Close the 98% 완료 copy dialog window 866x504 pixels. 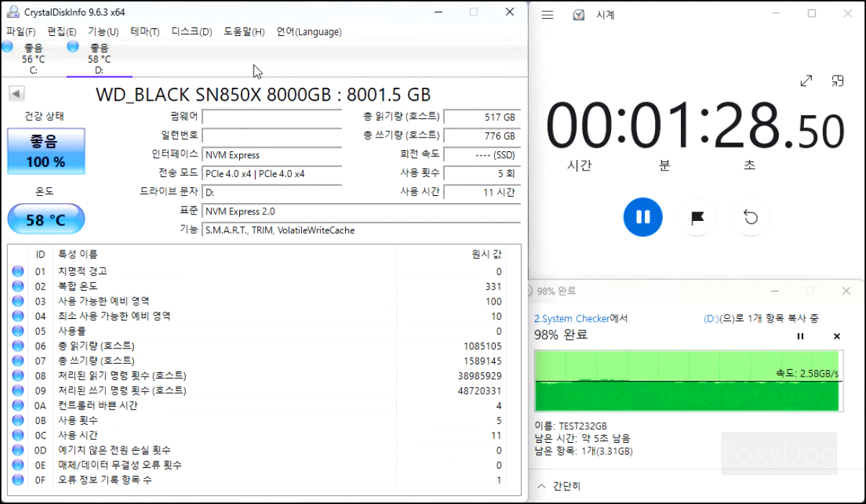pos(847,291)
